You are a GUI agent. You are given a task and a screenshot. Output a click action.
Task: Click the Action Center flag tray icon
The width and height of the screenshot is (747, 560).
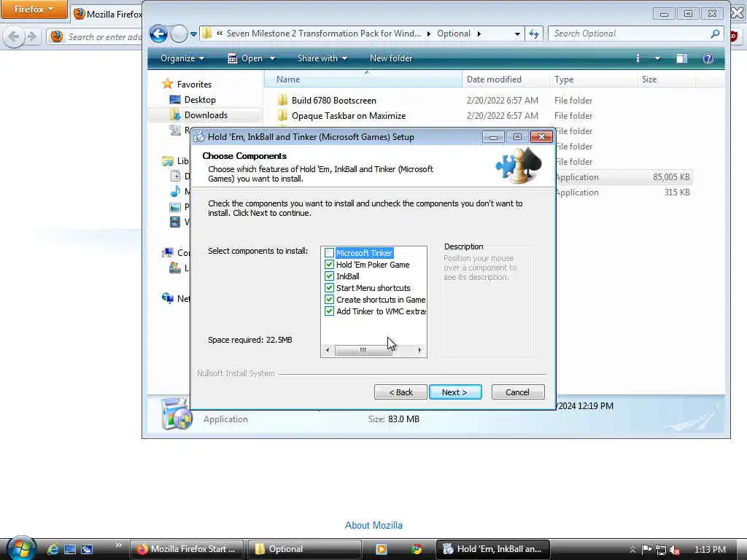pos(646,550)
